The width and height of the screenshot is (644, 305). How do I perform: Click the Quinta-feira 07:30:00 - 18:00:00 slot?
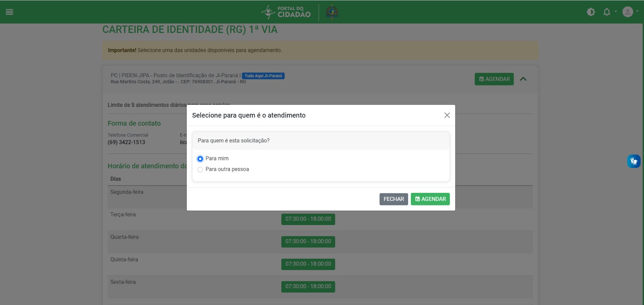pyautogui.click(x=308, y=264)
